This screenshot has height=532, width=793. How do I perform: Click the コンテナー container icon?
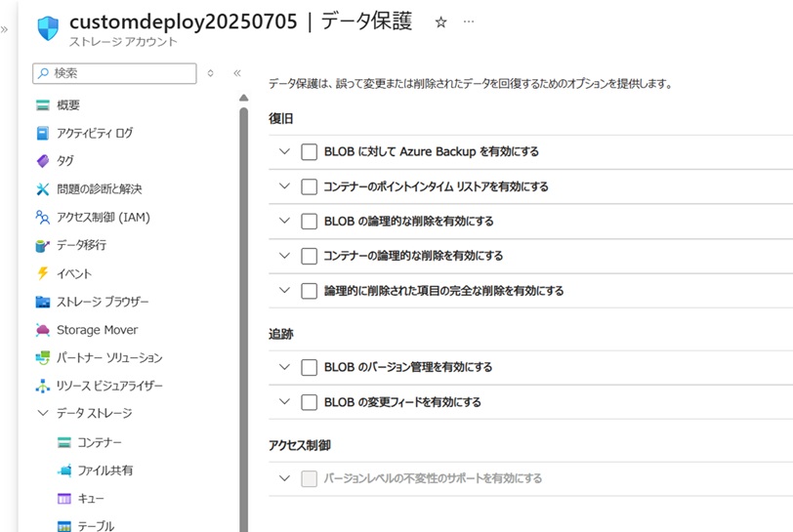64,442
